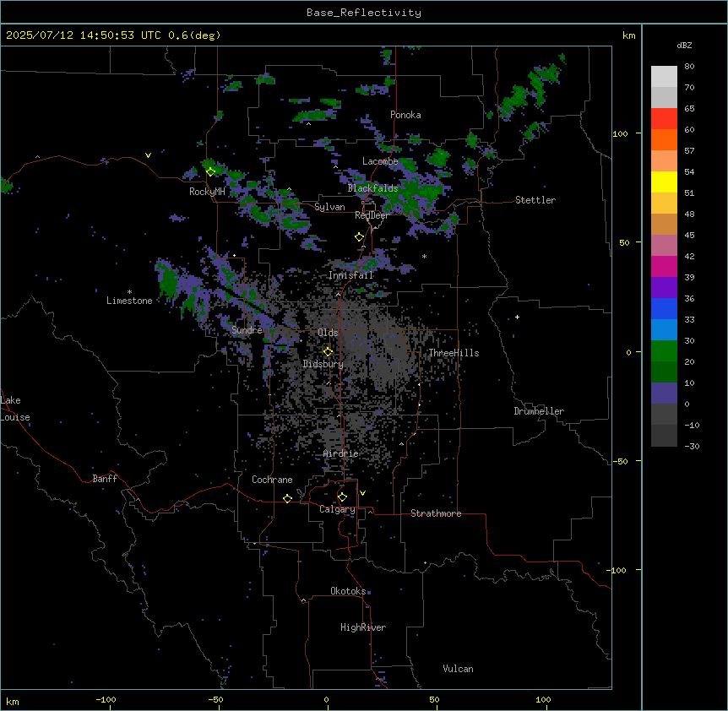
Task: Click the Base_Reflectivity title
Action: (x=364, y=13)
